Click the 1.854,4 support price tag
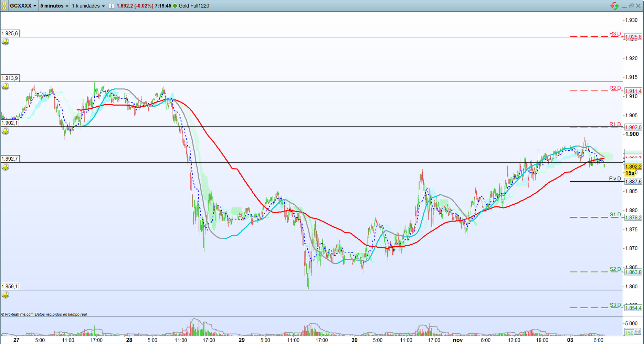Image resolution: width=644 pixels, height=344 pixels. [633, 308]
